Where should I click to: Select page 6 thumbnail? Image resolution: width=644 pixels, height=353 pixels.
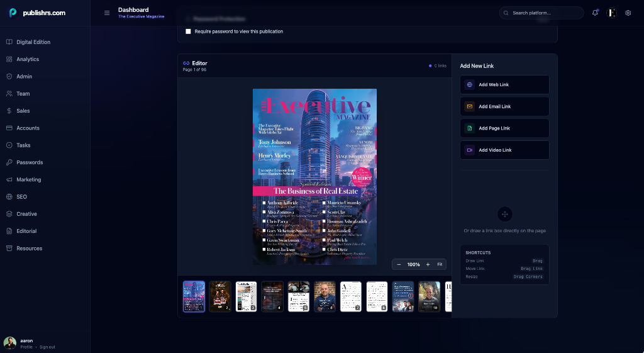pyautogui.click(x=325, y=297)
